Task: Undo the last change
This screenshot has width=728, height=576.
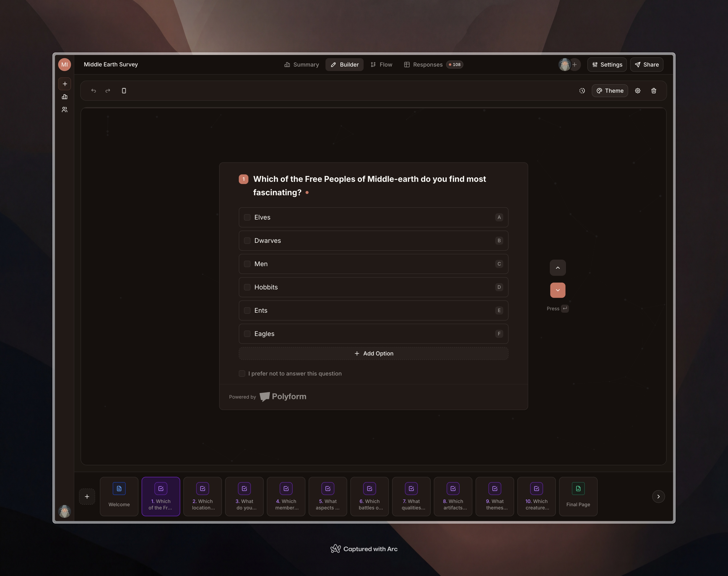Action: click(93, 90)
